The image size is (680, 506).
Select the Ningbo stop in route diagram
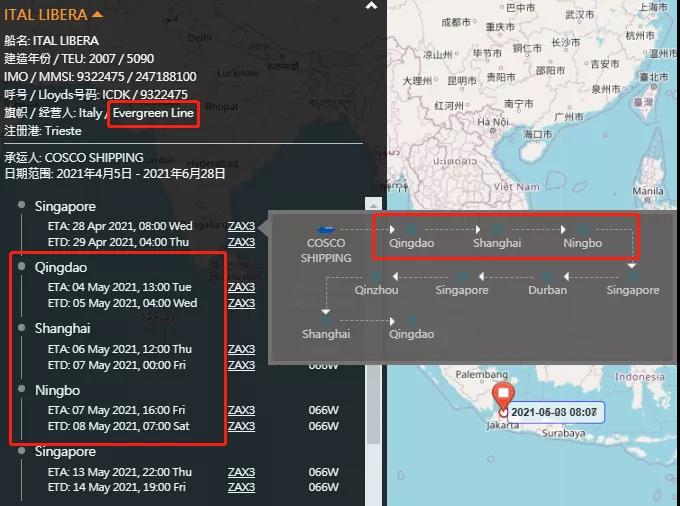[x=582, y=242]
